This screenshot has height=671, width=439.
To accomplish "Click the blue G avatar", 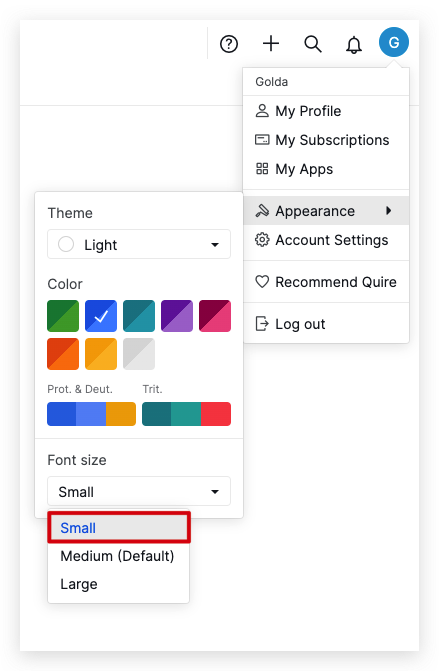I will (394, 42).
